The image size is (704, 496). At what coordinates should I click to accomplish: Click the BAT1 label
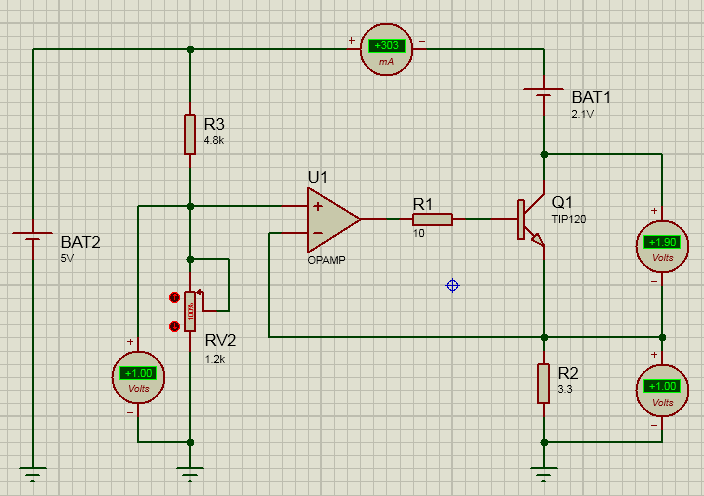591,97
